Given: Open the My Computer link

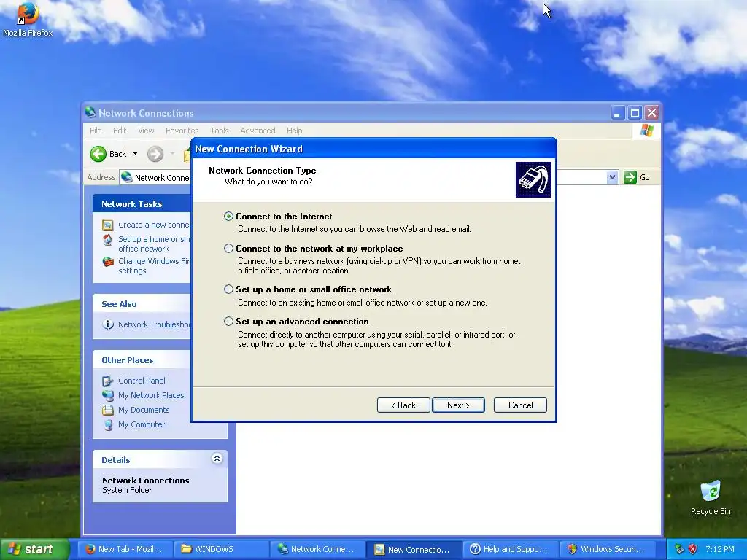Looking at the screenshot, I should pos(142,425).
